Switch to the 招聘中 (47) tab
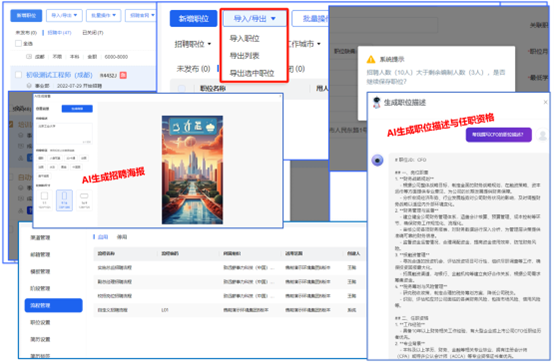This screenshot has width=554, height=362. pyautogui.click(x=59, y=32)
